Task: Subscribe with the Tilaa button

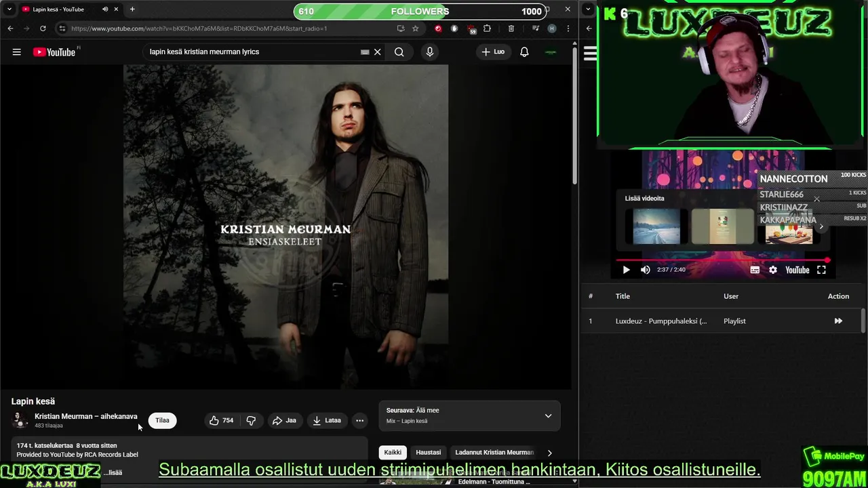Action: 162,420
